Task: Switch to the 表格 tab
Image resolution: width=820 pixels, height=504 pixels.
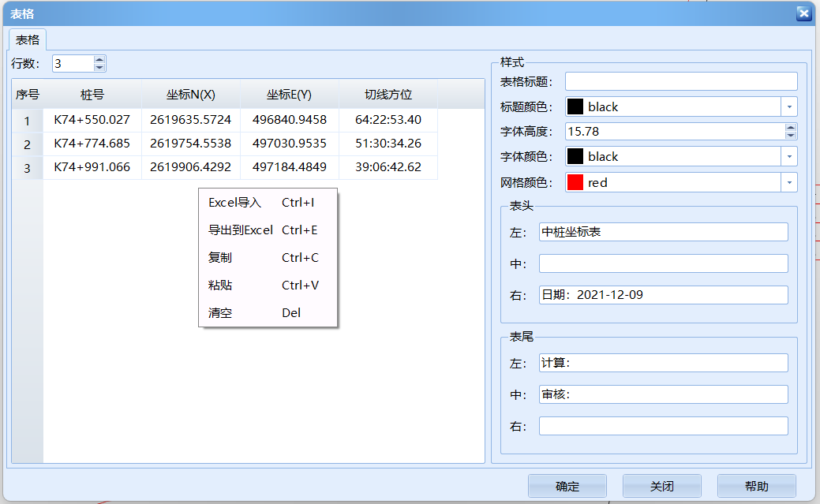Action: pyautogui.click(x=28, y=39)
